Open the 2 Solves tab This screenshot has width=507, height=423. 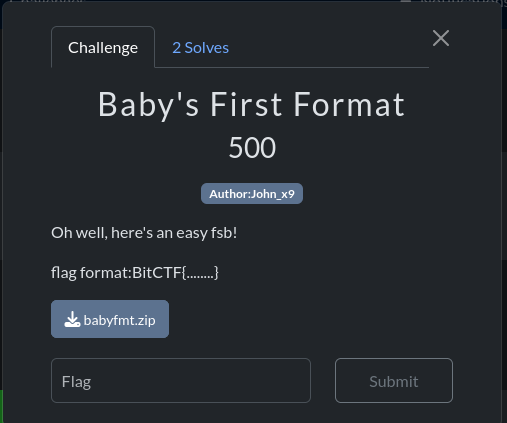pos(200,48)
